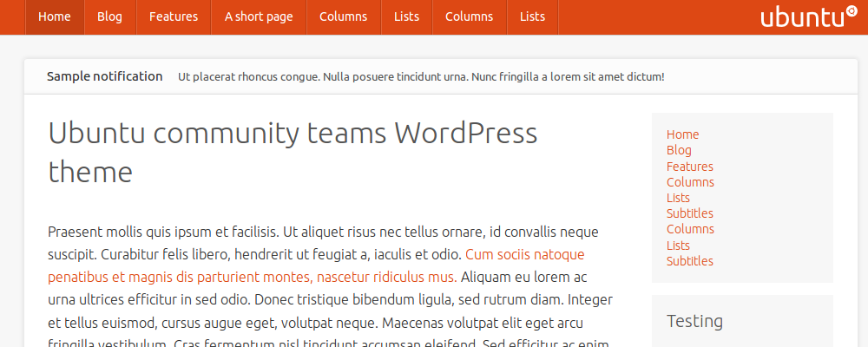Viewport: 868px width, 347px height.
Task: Click the 'Ut placerat rhoncus congue' notification text
Action: (x=421, y=77)
